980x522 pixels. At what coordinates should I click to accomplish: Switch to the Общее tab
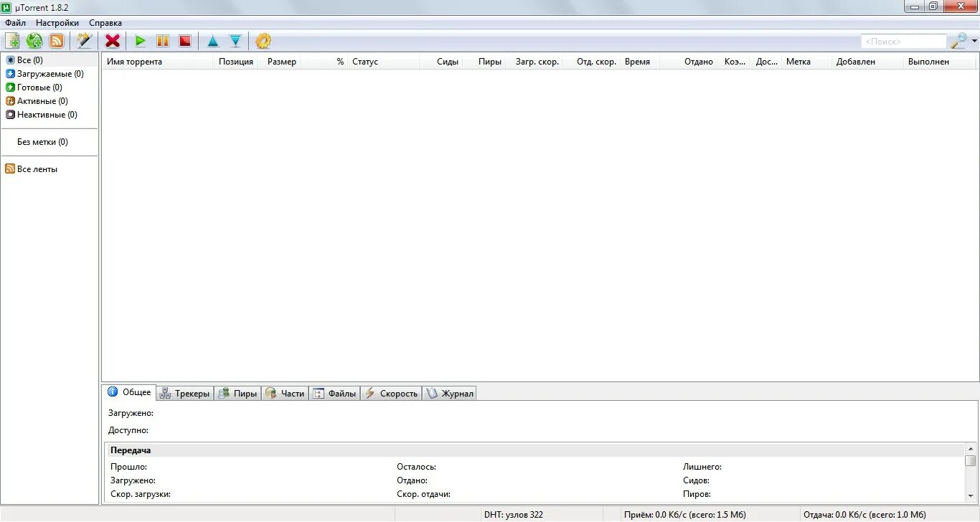(x=130, y=392)
